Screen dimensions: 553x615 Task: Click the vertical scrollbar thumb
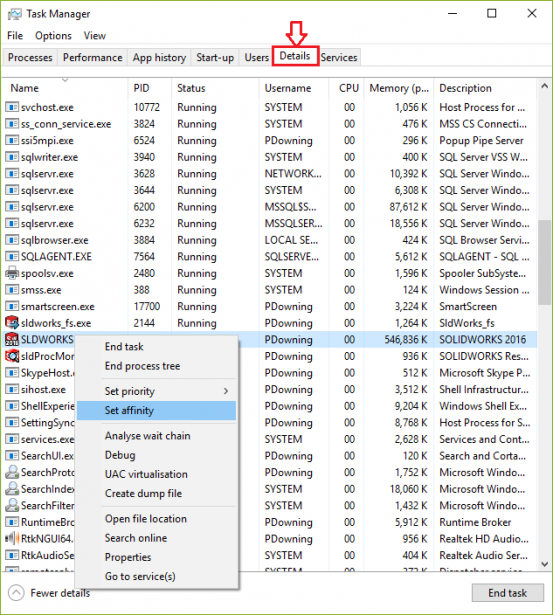544,262
